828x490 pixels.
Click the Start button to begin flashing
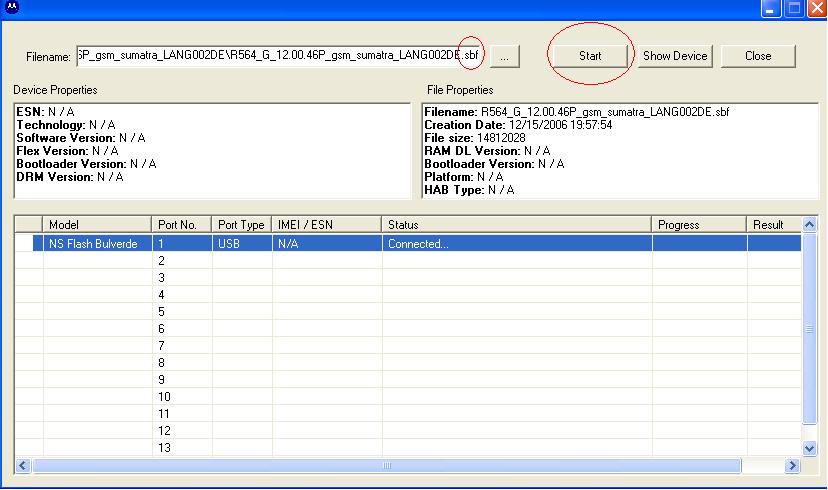(590, 56)
